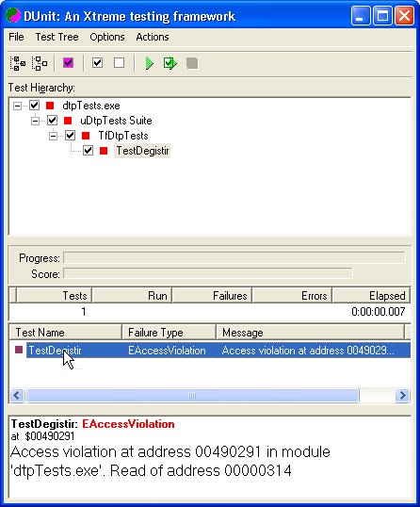Run all selected tests with green arrow
Screen dimensions: 420x507
tap(149, 63)
